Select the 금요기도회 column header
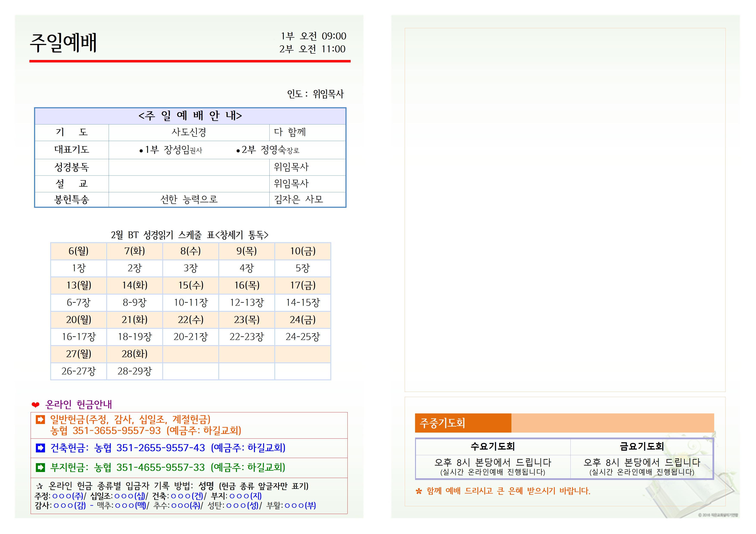Viewport: 756px width, 534px height. point(641,447)
